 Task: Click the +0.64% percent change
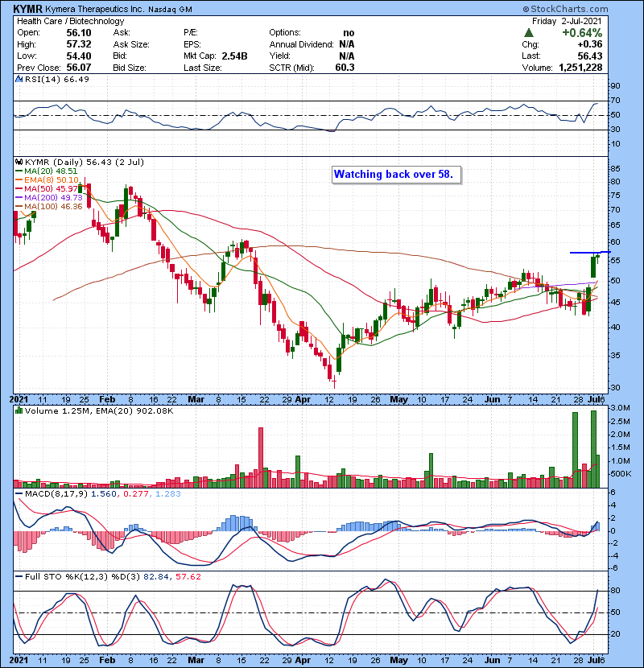pyautogui.click(x=582, y=33)
